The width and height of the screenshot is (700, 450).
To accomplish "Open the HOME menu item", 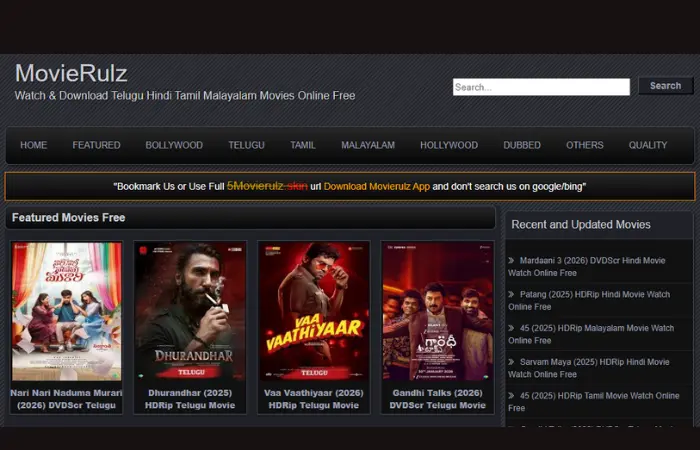I will coord(34,145).
